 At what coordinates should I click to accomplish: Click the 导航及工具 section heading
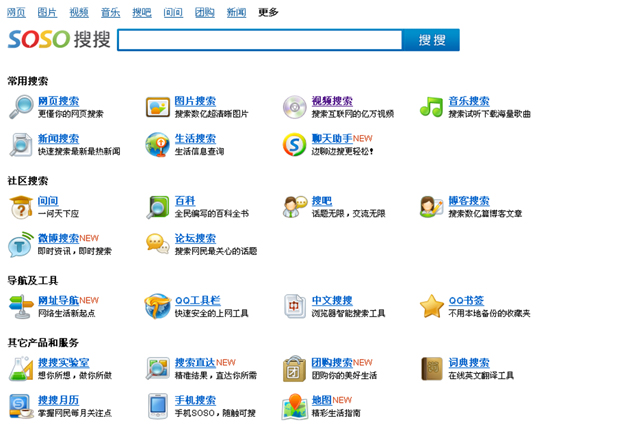click(33, 281)
